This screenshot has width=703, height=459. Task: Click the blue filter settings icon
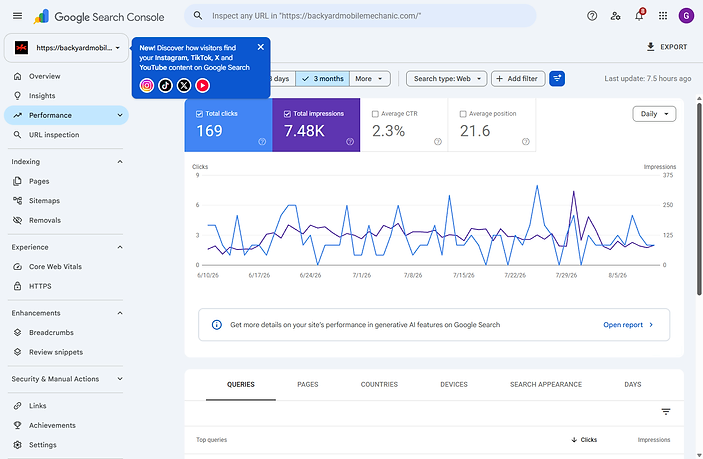point(557,79)
